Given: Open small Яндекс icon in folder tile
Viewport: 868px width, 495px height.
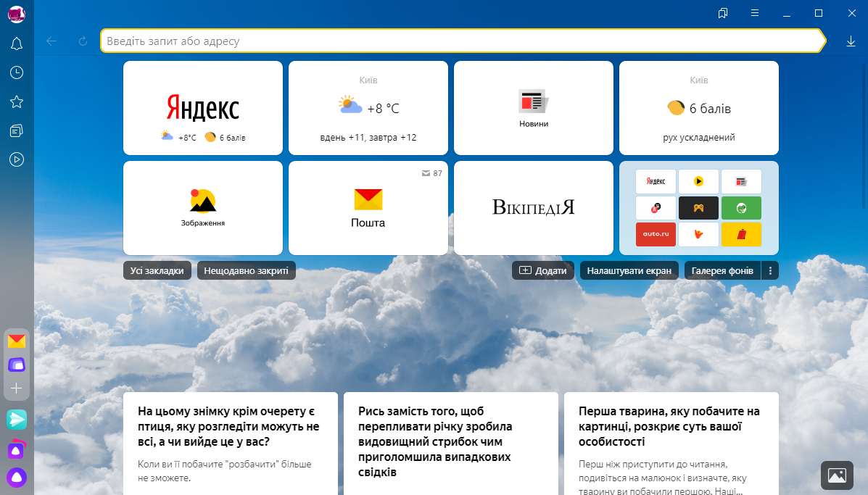Looking at the screenshot, I should pyautogui.click(x=656, y=181).
